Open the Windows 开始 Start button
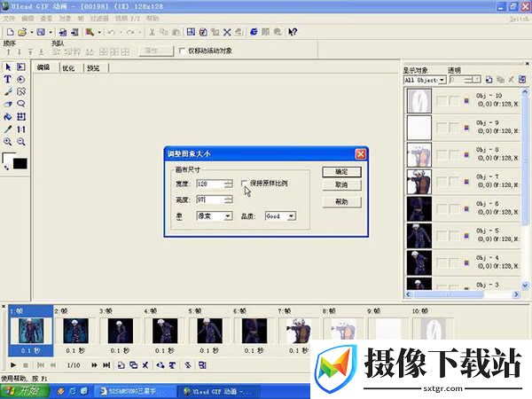The image size is (532, 399). click(25, 391)
